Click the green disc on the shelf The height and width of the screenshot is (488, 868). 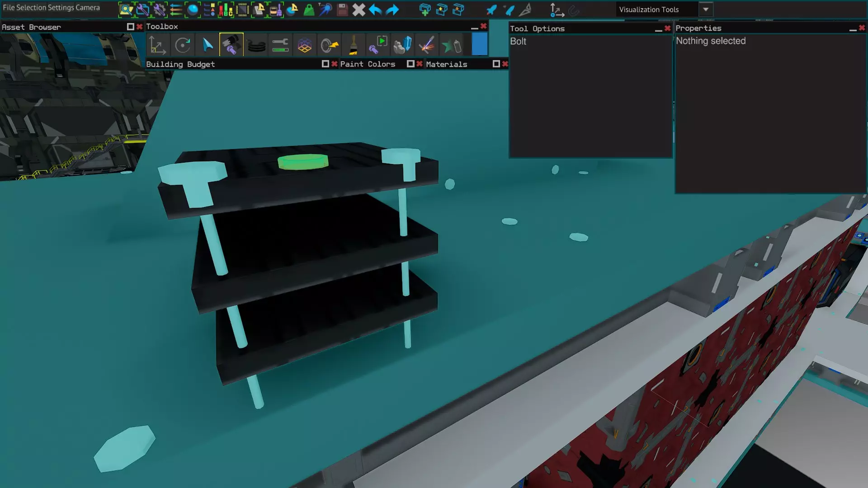click(x=303, y=162)
